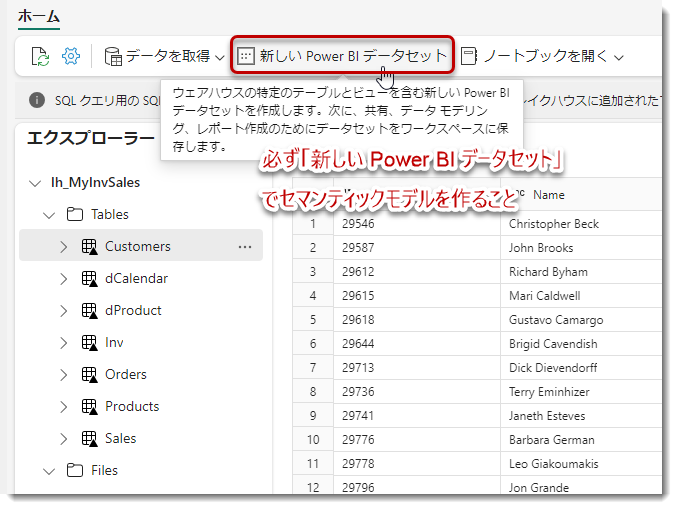Select the Products table
Viewport: 677px width, 509px height.
point(132,406)
